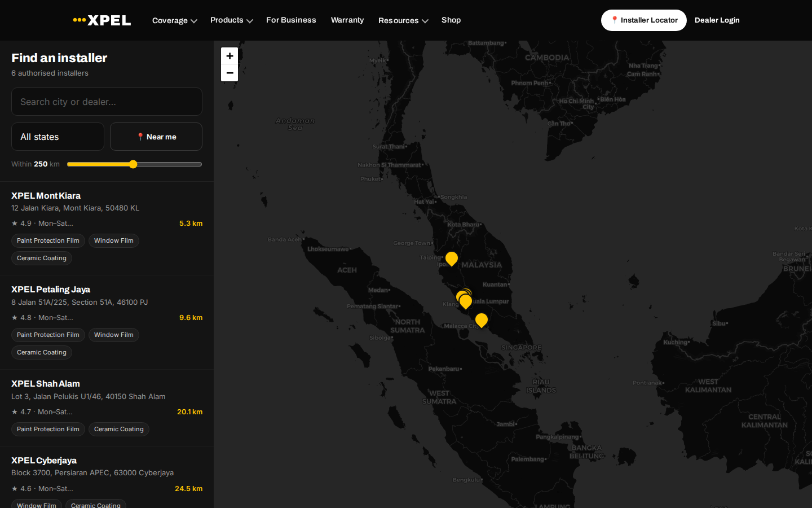Click the 24.5 km distance label

tap(188, 489)
